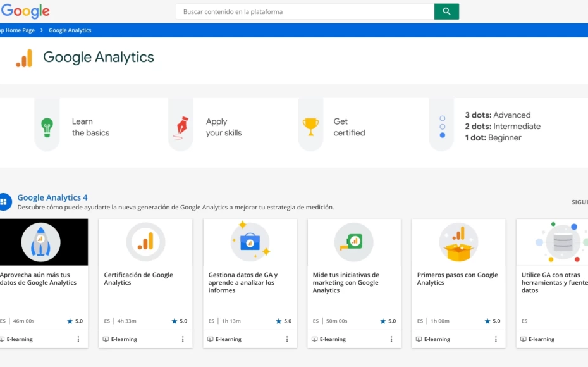The width and height of the screenshot is (588, 367).
Task: Click the red pen Apply your skills icon
Action: click(x=181, y=128)
